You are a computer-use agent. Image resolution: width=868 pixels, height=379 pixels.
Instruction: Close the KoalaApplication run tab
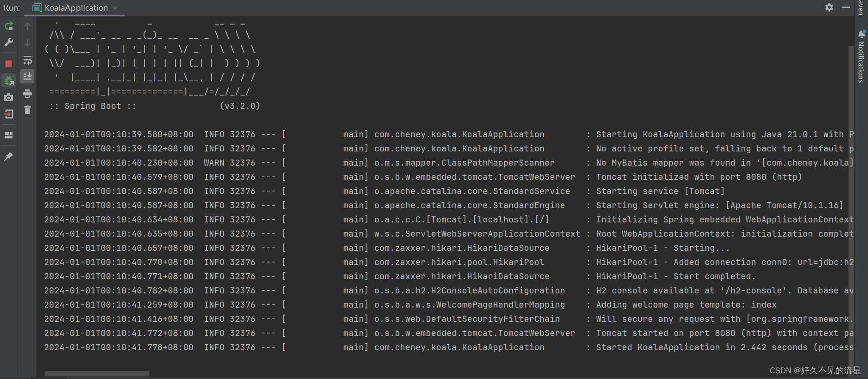(x=115, y=8)
